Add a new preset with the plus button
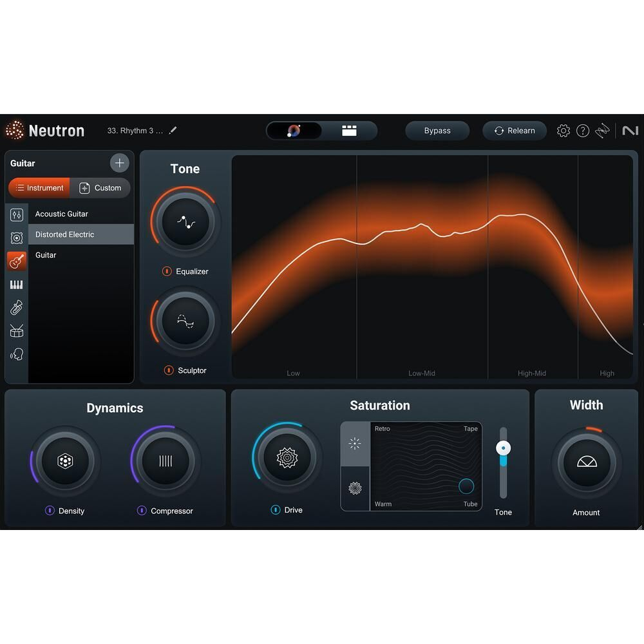The width and height of the screenshot is (644, 644). point(119,163)
